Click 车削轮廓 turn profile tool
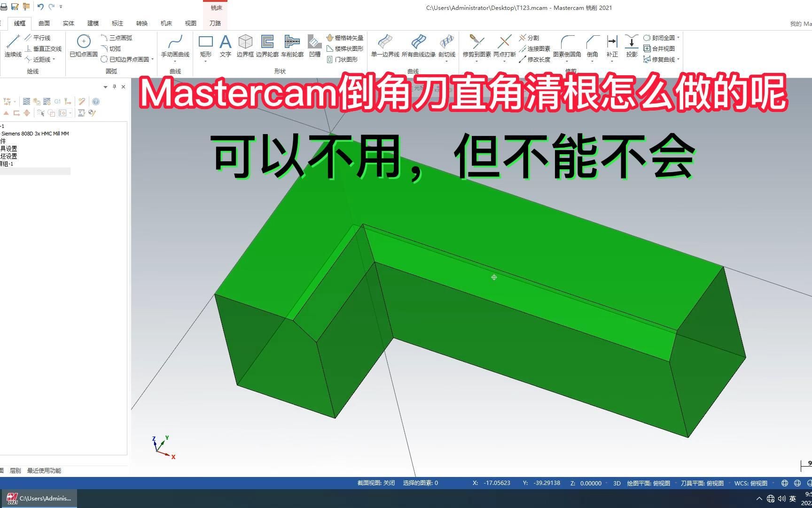The height and width of the screenshot is (508, 812). tap(292, 45)
